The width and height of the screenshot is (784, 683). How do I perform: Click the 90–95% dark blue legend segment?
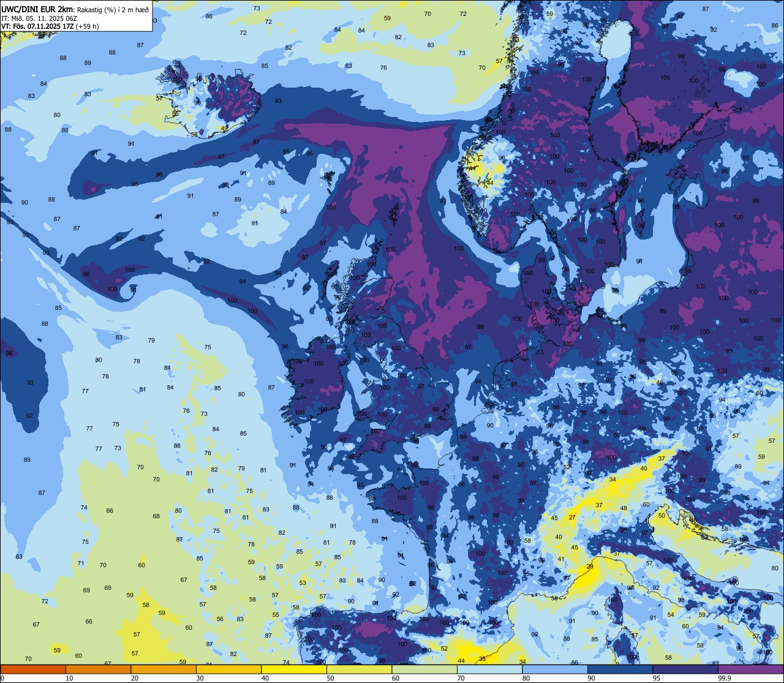point(620,669)
